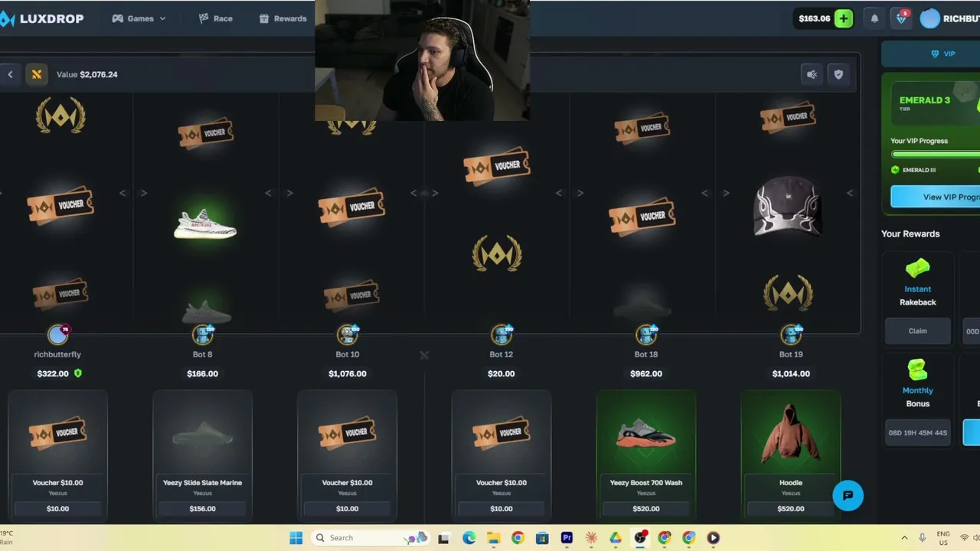Open the RICHBUT profile avatar

pyautogui.click(x=929, y=18)
